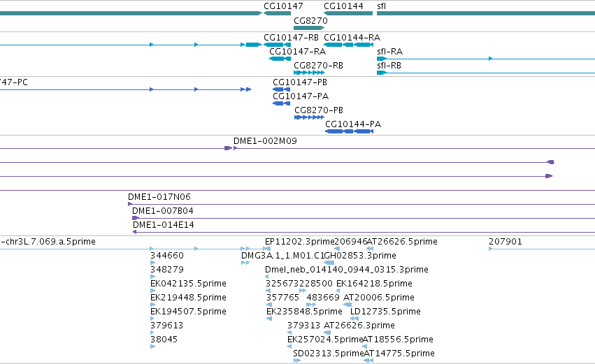
Task: Select transcript label CG10144-RA
Action: pos(352,38)
